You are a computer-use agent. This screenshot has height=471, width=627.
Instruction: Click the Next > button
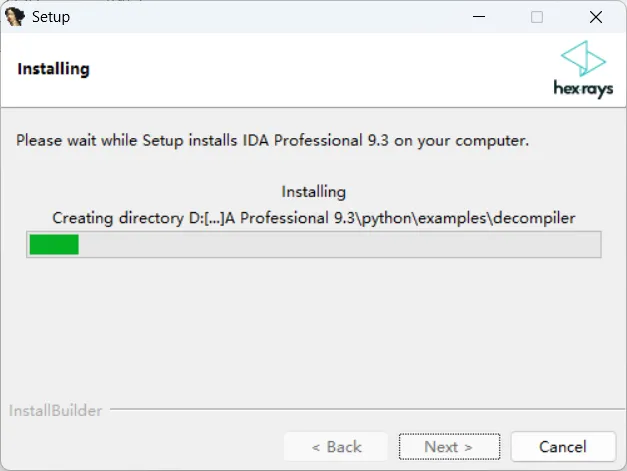click(449, 447)
